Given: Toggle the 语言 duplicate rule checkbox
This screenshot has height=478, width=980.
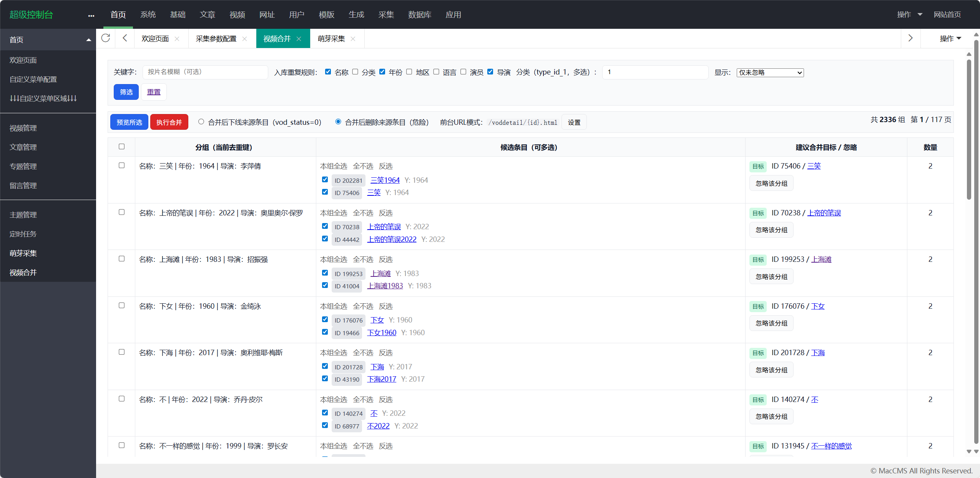Looking at the screenshot, I should (436, 72).
